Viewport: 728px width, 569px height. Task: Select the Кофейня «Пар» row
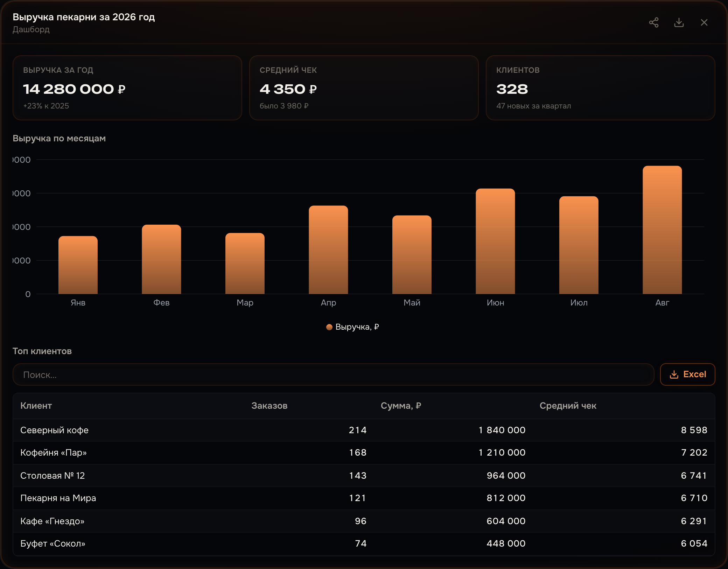(364, 453)
